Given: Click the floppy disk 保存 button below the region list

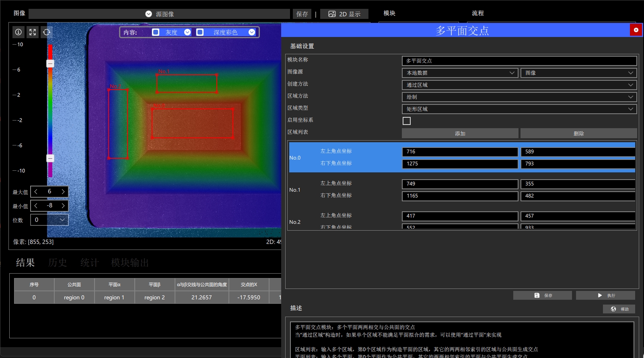Looking at the screenshot, I should pos(542,295).
